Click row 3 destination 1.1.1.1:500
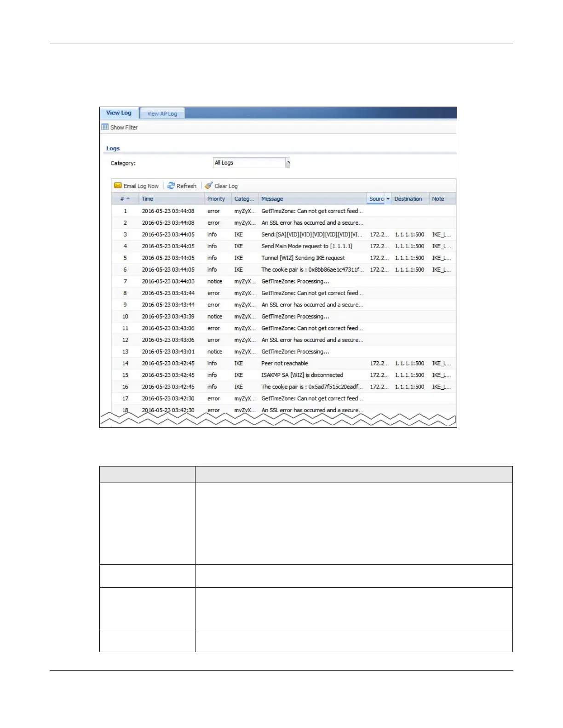The image size is (563, 728). (x=409, y=234)
